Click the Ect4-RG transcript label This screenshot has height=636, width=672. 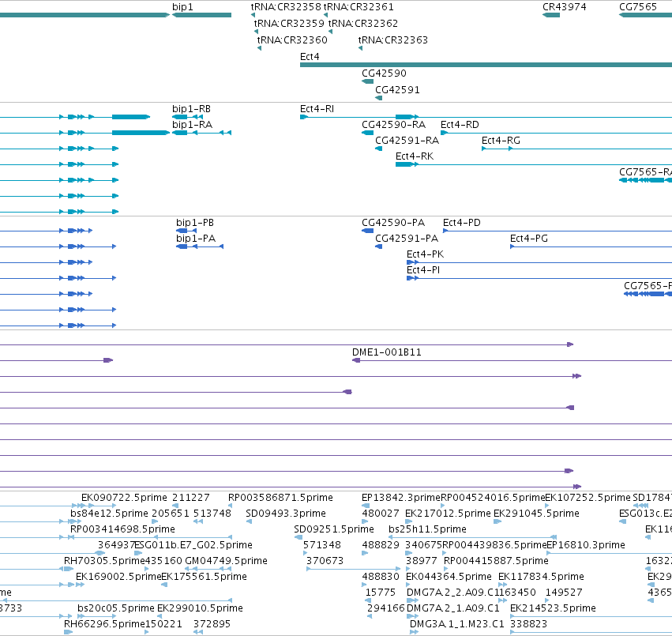pos(501,141)
